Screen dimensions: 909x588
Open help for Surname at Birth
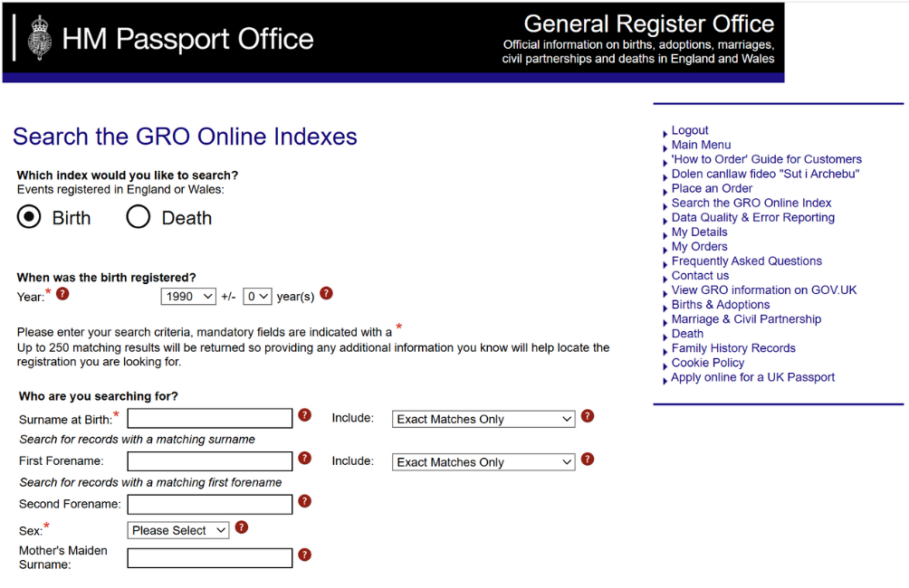click(304, 414)
